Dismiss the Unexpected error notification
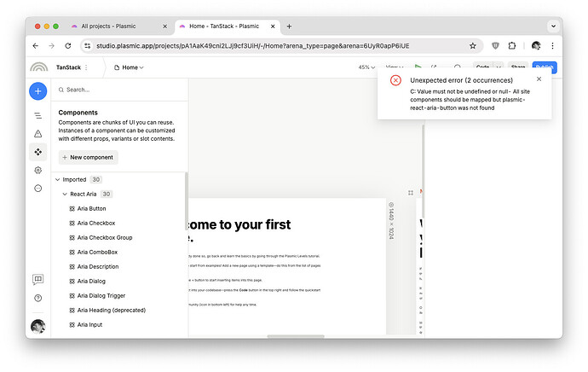The image size is (588, 372). coord(539,78)
